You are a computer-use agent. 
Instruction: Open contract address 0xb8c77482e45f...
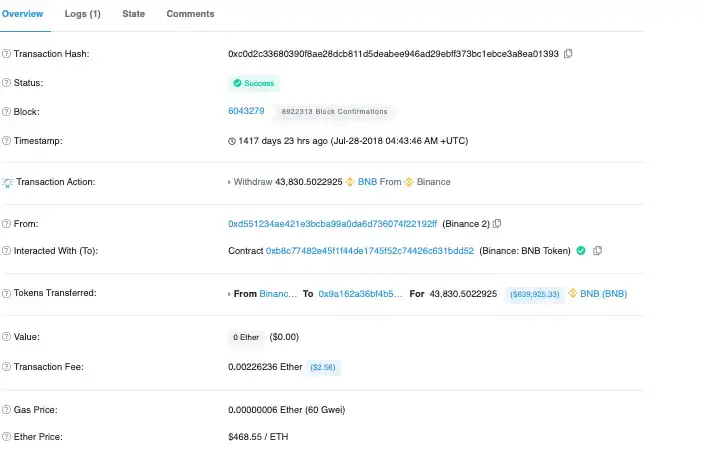click(370, 251)
